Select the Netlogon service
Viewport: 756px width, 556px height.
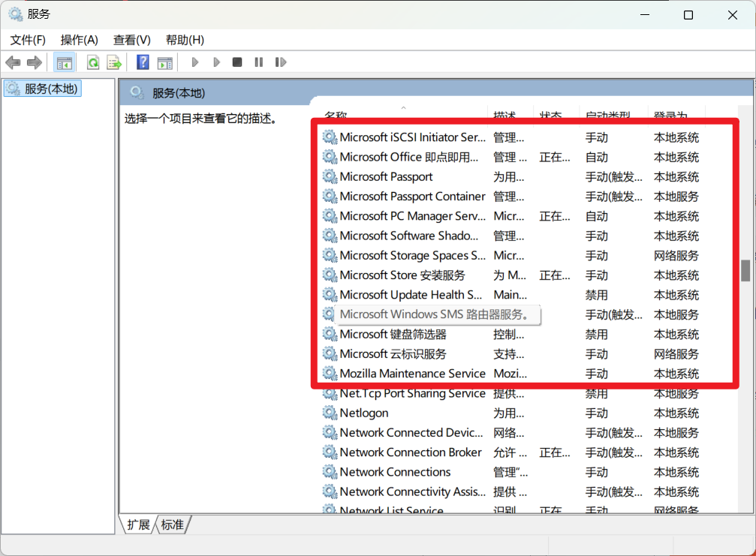(528, 413)
